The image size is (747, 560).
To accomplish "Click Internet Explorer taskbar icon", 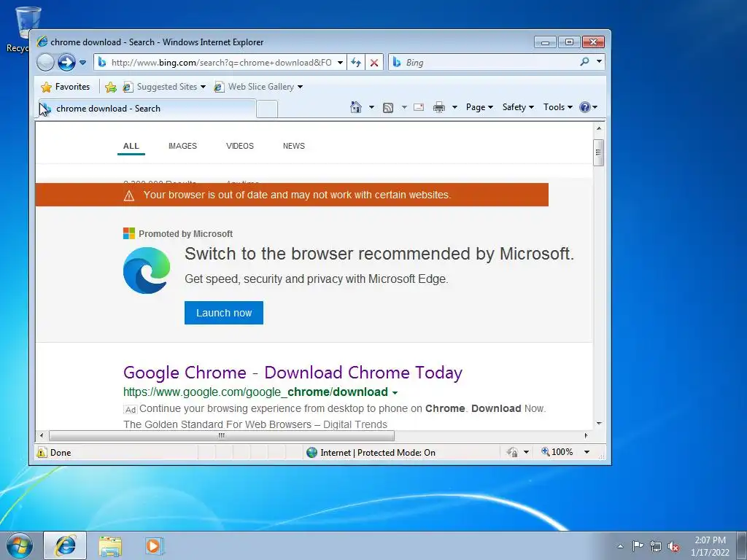I will pos(65,545).
